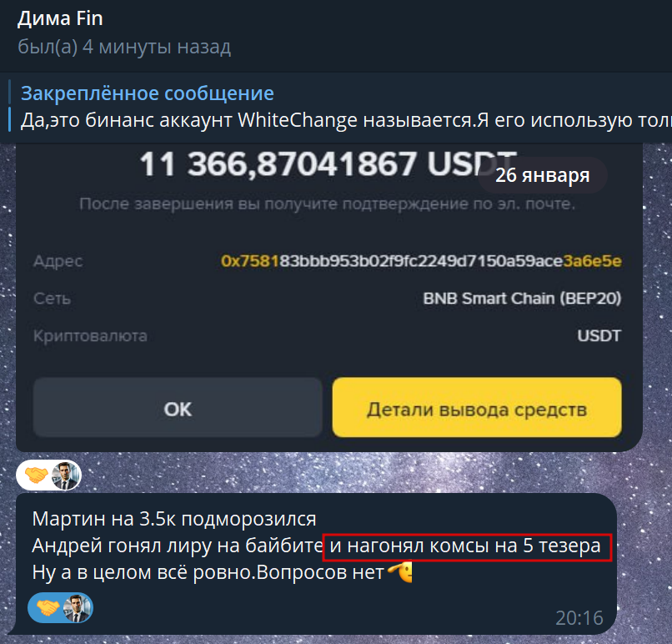Click red-highlighted text 'и нагонял комсы'

409,546
